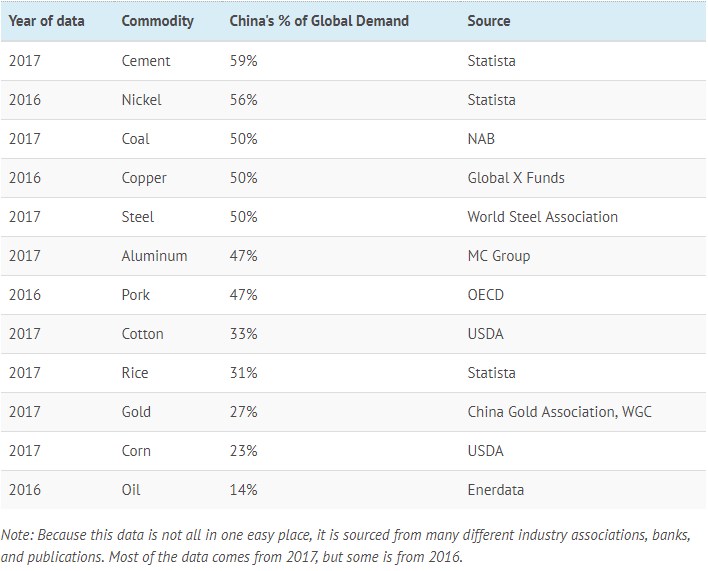Click the 'Year of data' column header

[x=46, y=21]
